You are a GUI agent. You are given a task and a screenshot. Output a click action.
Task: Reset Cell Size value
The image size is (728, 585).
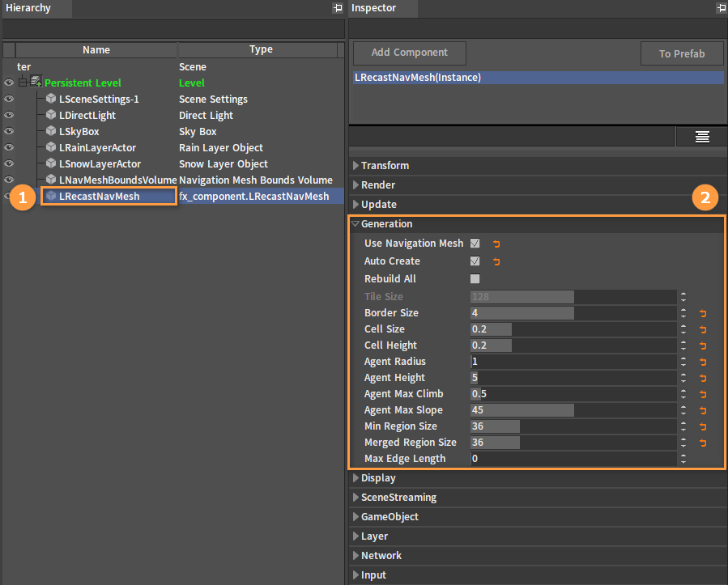tap(703, 330)
